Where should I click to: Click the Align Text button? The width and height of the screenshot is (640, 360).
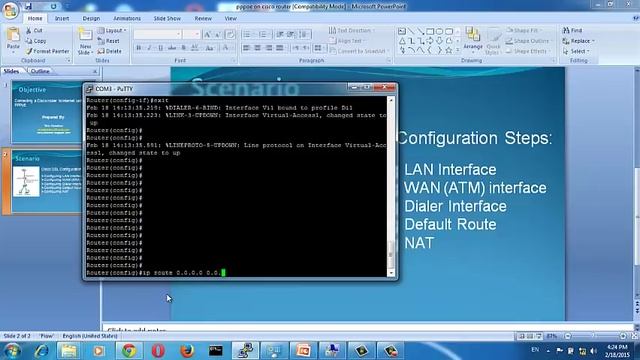point(347,41)
